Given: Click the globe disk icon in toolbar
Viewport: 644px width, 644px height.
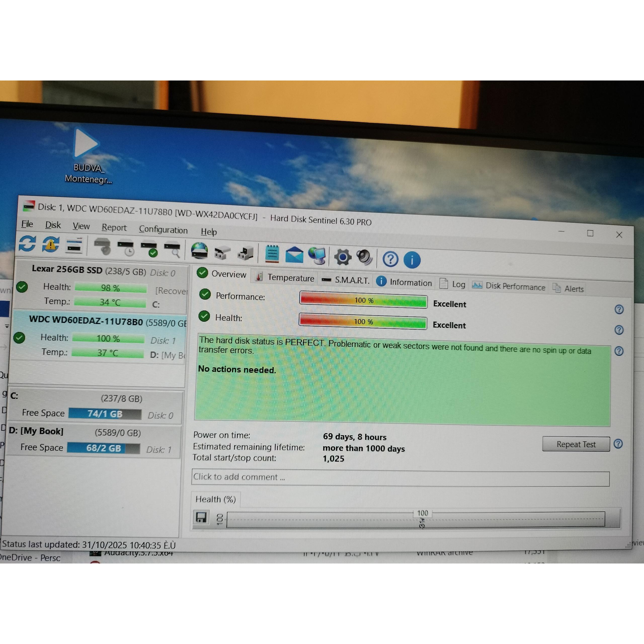Looking at the screenshot, I should coord(199,251).
